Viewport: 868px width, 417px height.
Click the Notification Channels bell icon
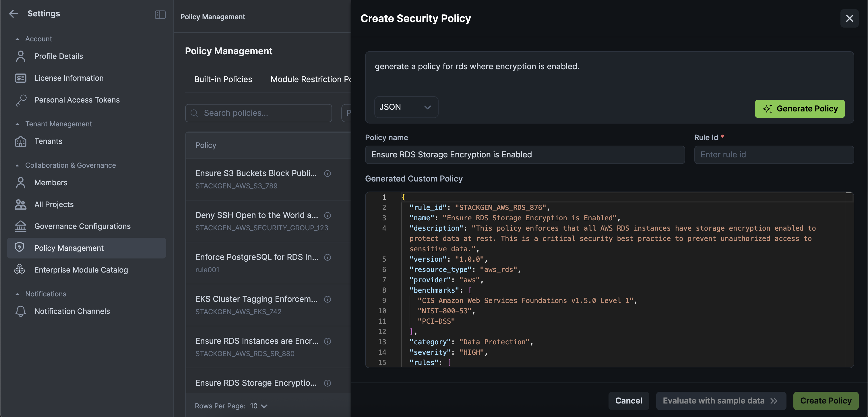pyautogui.click(x=21, y=311)
